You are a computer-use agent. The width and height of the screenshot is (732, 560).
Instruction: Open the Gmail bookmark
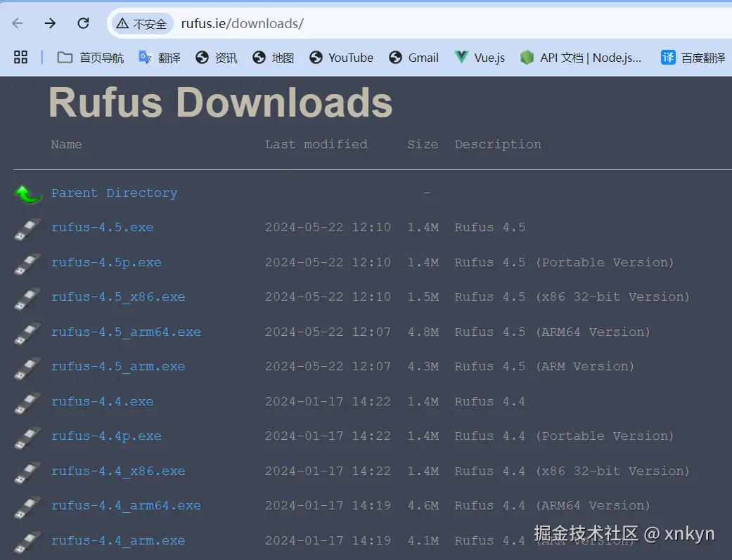413,58
